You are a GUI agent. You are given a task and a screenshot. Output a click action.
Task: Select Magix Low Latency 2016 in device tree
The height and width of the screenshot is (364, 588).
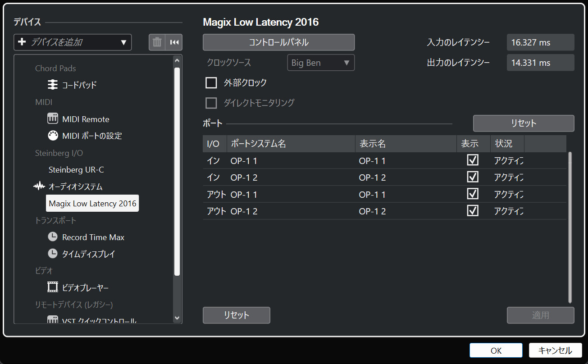pos(92,203)
